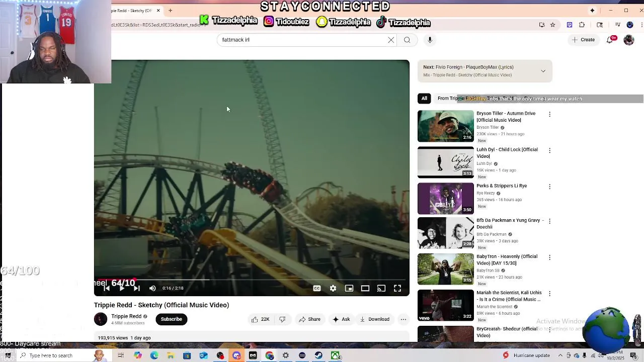Open more actions under the video

coord(404,319)
